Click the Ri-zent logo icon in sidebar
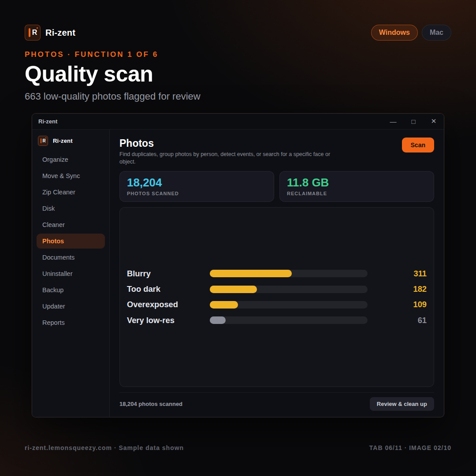 tap(43, 141)
